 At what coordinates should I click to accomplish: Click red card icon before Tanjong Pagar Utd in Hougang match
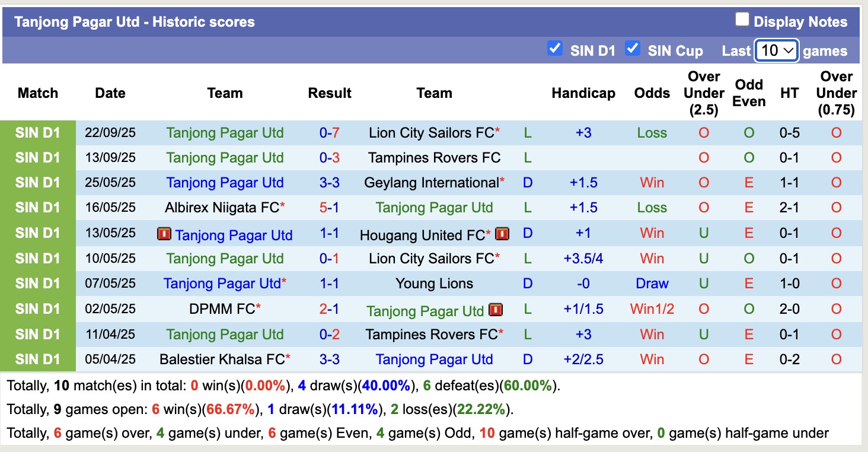pos(165,234)
